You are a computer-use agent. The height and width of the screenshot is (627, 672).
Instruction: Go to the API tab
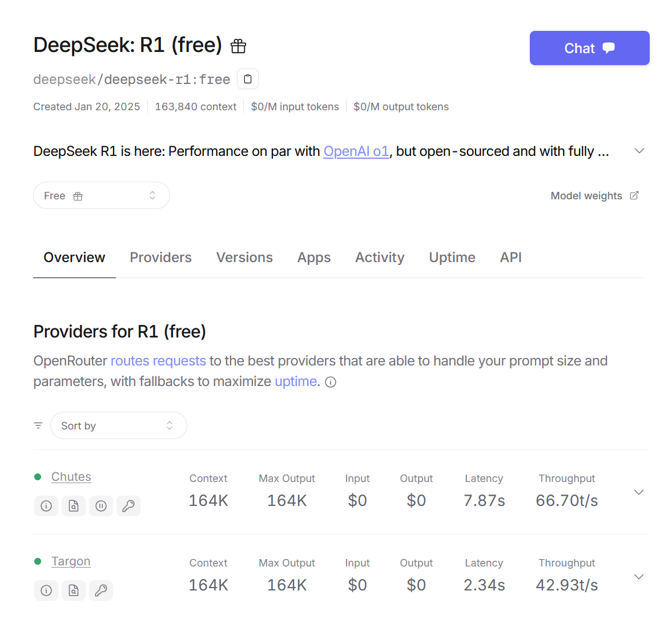tap(511, 257)
